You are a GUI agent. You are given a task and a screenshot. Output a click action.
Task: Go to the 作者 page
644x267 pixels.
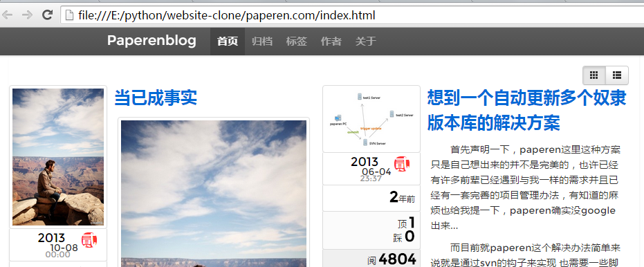tap(331, 41)
